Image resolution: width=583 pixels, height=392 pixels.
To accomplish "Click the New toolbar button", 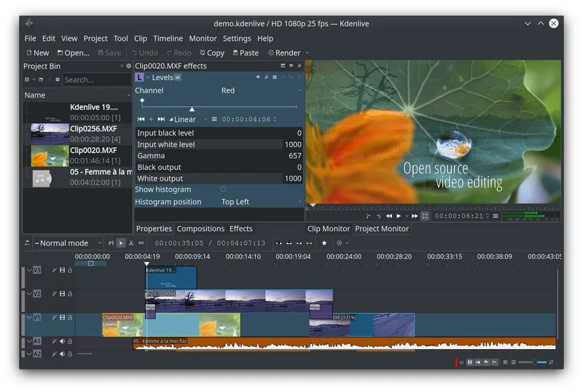I will point(38,52).
